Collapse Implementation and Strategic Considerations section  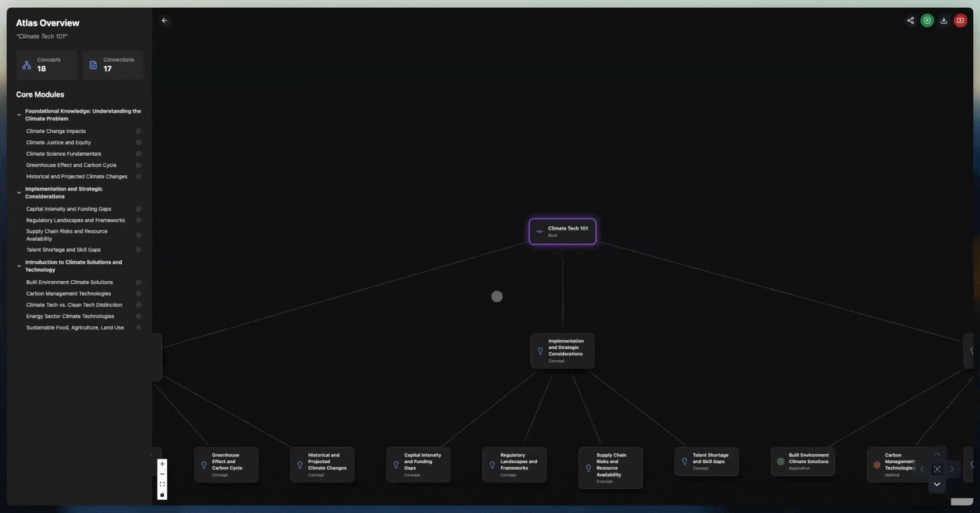19,193
